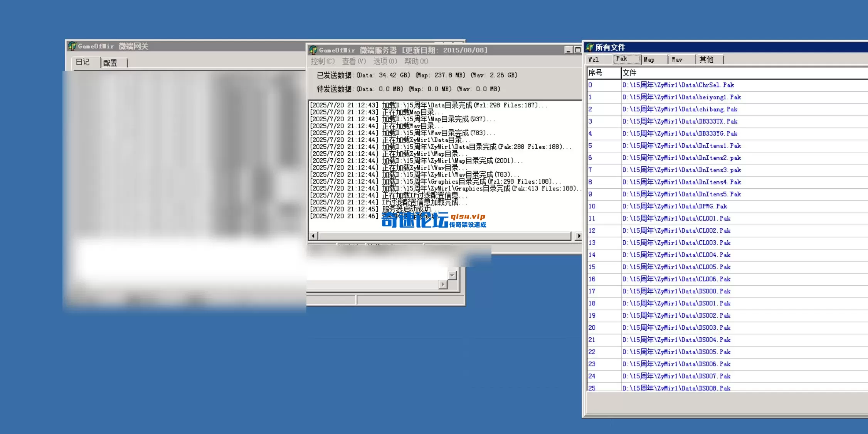Select the DnItems1.Pak file entry
The width and height of the screenshot is (868, 434).
coord(681,146)
